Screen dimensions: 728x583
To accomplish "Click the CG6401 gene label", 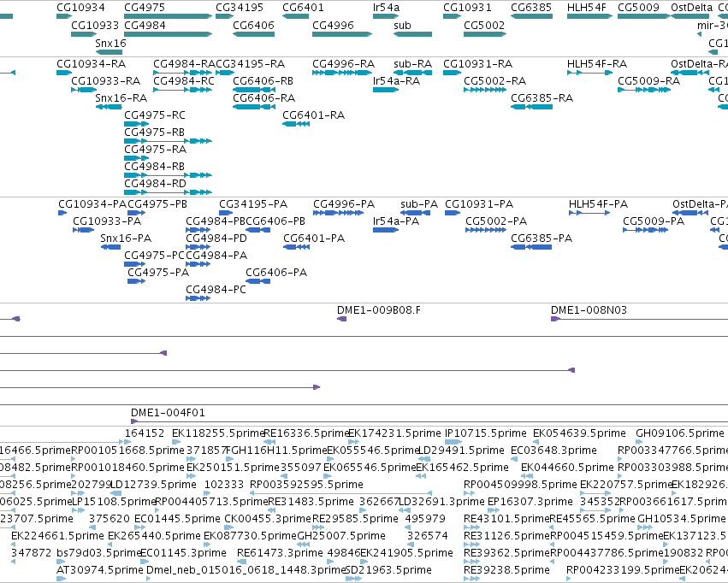I will (303, 8).
